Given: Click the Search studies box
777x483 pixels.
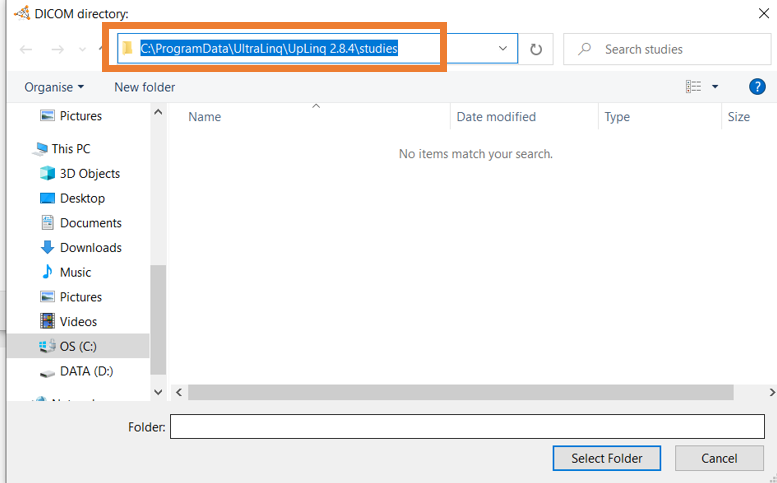Looking at the screenshot, I should pos(667,49).
